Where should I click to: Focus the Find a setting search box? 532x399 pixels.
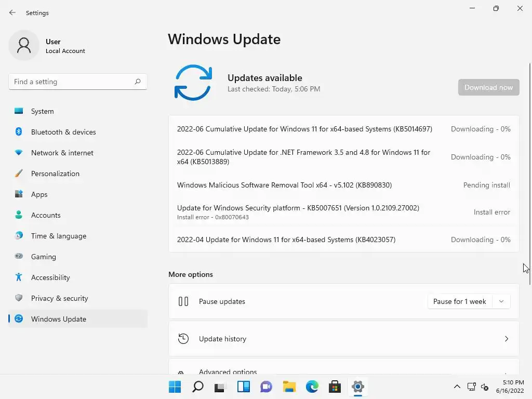click(78, 82)
